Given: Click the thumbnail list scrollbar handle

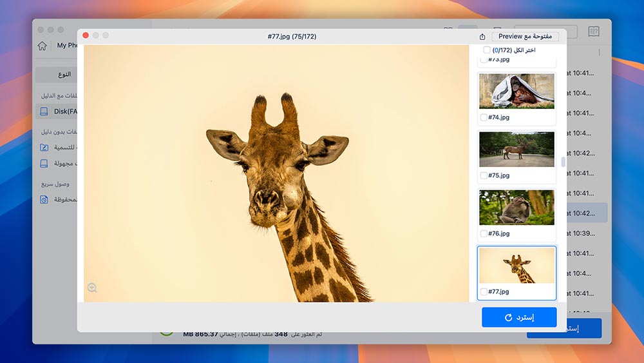Looking at the screenshot, I should click(x=563, y=162).
